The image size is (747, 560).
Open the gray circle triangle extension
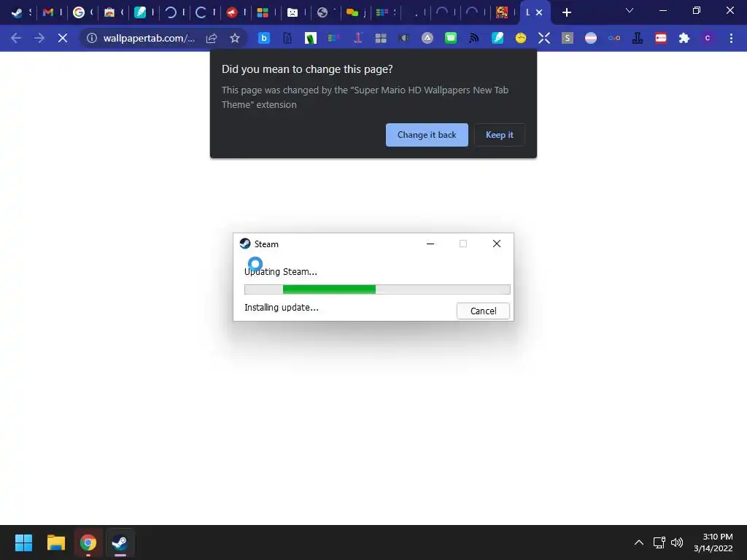tap(427, 38)
